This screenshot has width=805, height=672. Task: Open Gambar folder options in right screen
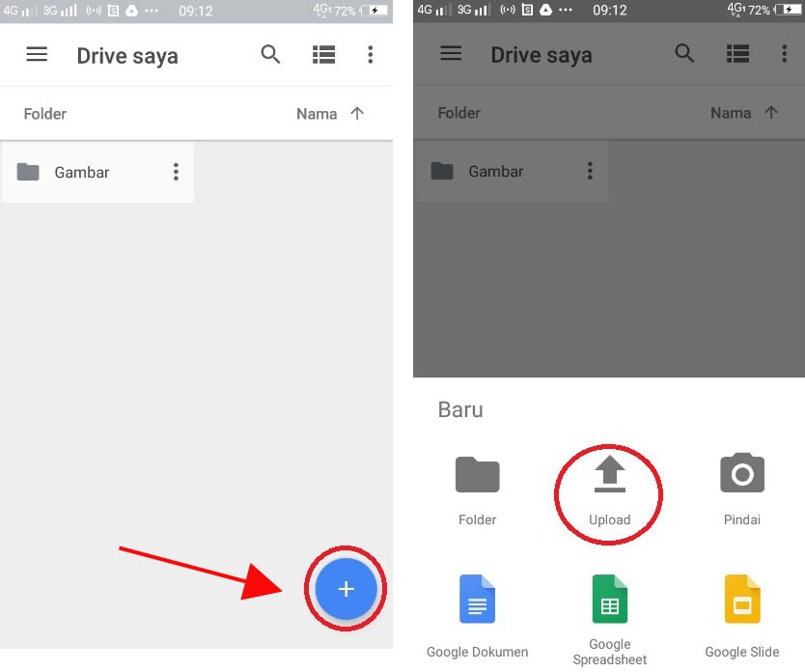pyautogui.click(x=590, y=171)
